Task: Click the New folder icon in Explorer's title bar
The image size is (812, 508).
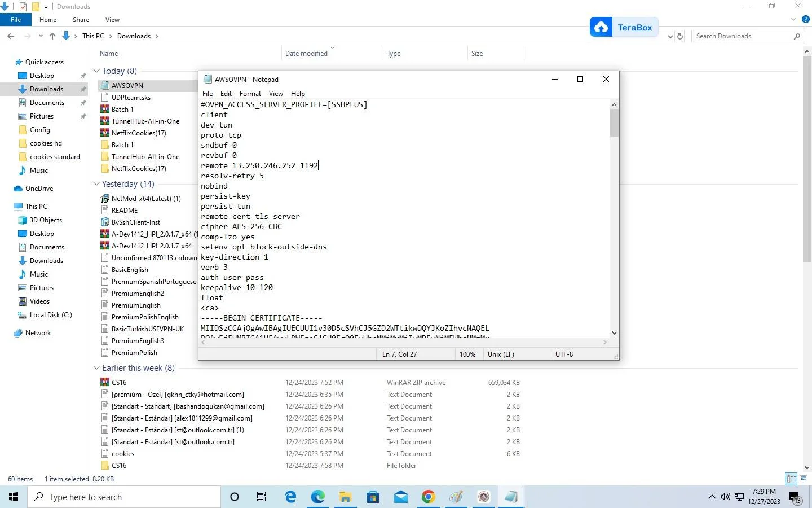Action: [36, 7]
